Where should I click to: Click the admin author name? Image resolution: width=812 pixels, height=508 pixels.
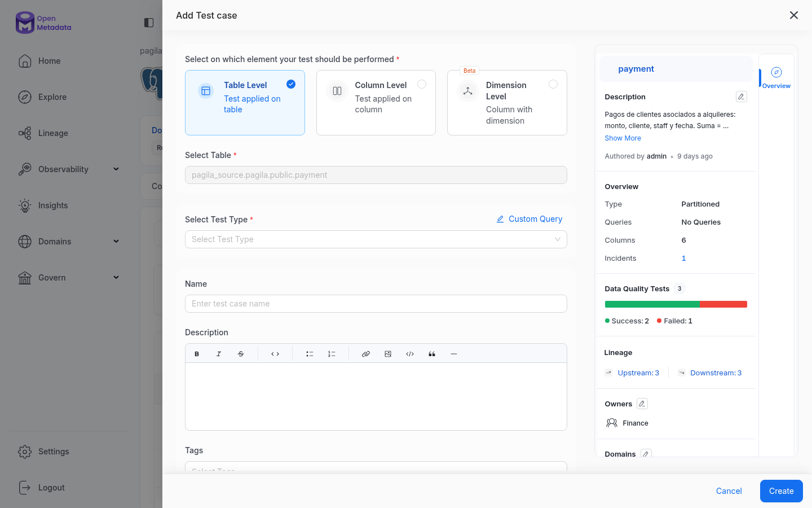click(x=656, y=156)
